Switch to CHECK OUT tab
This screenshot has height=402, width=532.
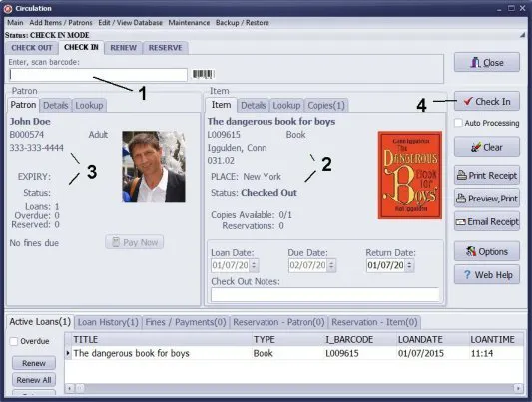pos(32,48)
